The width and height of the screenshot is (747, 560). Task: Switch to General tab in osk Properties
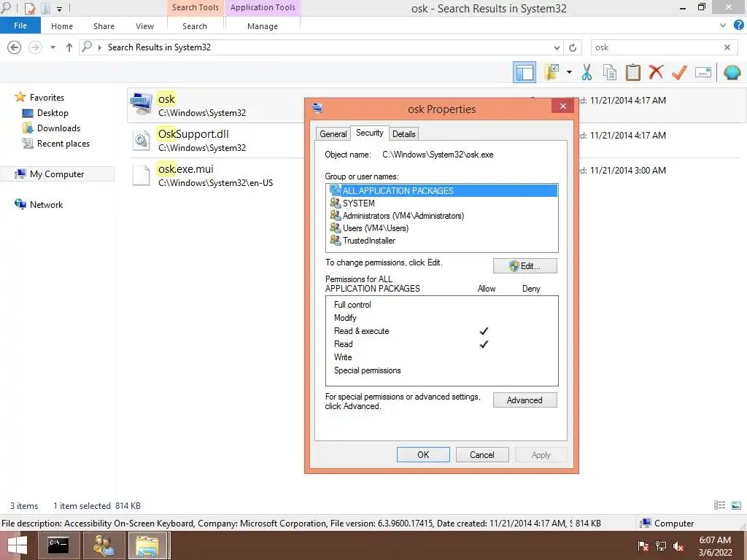pos(333,134)
